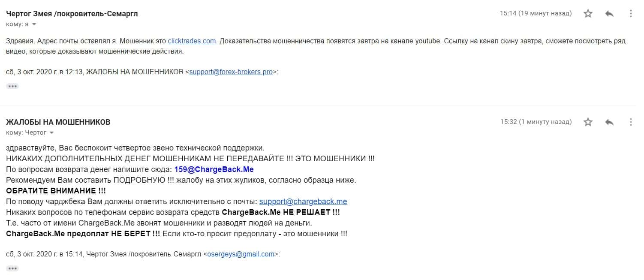Open more options for the 15:32 email
This screenshot has height=280, width=644.
[x=631, y=122]
